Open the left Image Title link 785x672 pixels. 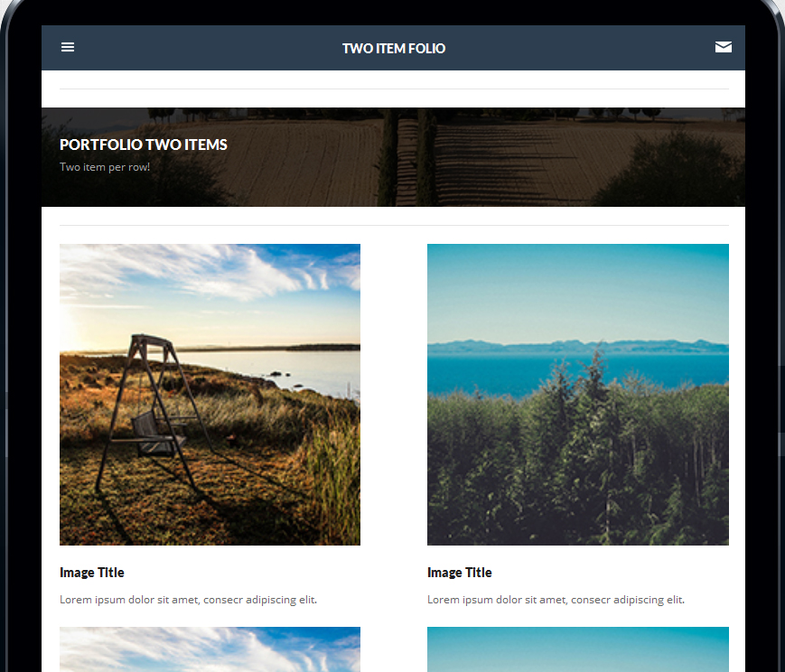tap(91, 572)
